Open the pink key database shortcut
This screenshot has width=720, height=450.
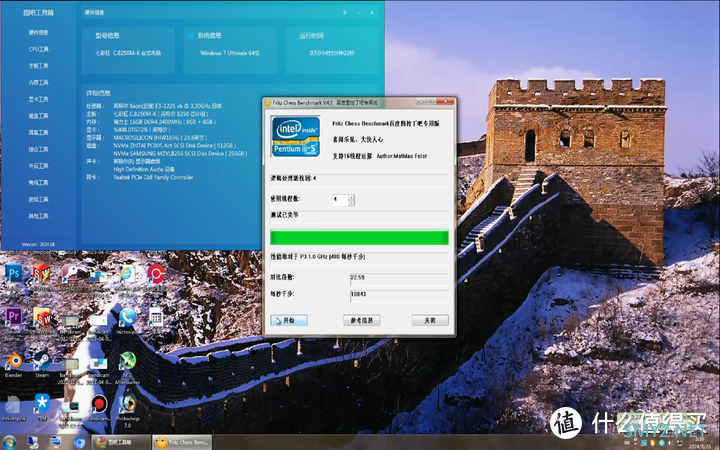(x=70, y=274)
